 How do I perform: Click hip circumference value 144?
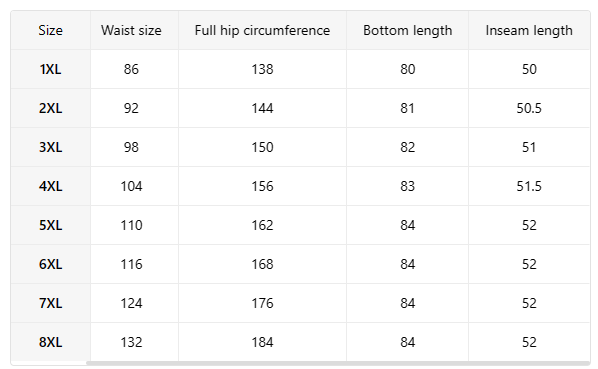click(262, 108)
